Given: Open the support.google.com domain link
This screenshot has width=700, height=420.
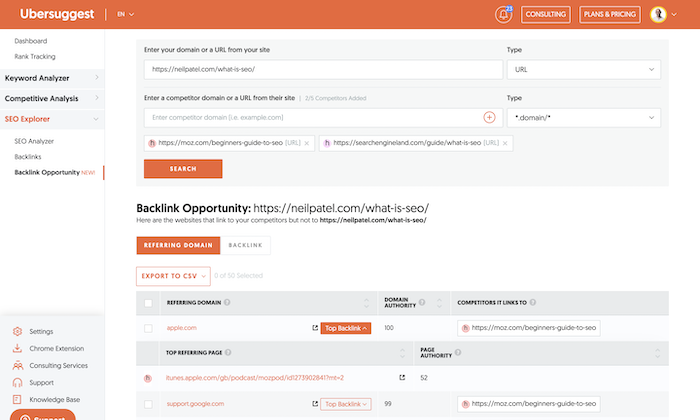Looking at the screenshot, I should tap(195, 404).
